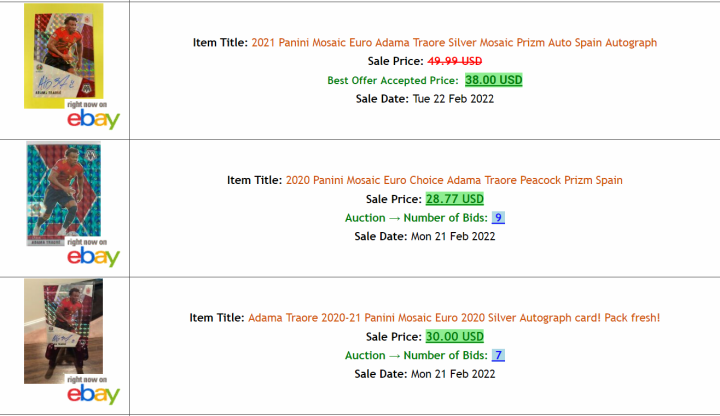The image size is (720, 416).
Task: Open the 2020 Panini Mosaic Euro Choice Peacock Prizm listing
Action: coord(454,180)
